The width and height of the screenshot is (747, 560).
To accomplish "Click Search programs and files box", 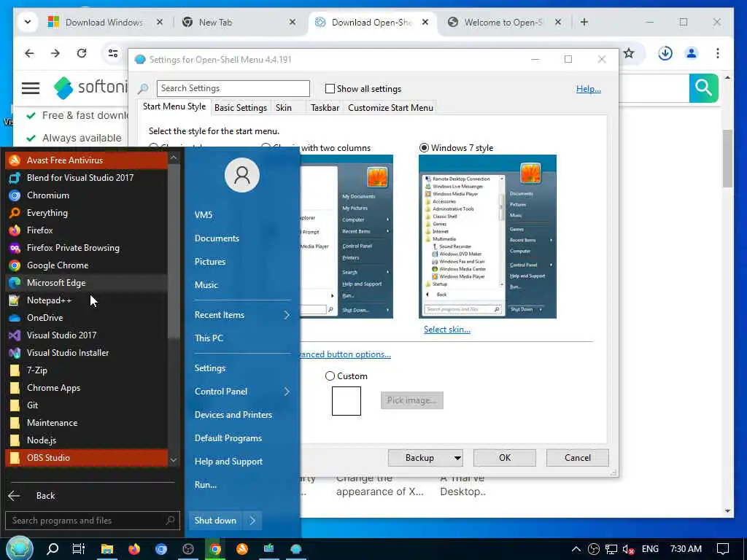I will [93, 521].
